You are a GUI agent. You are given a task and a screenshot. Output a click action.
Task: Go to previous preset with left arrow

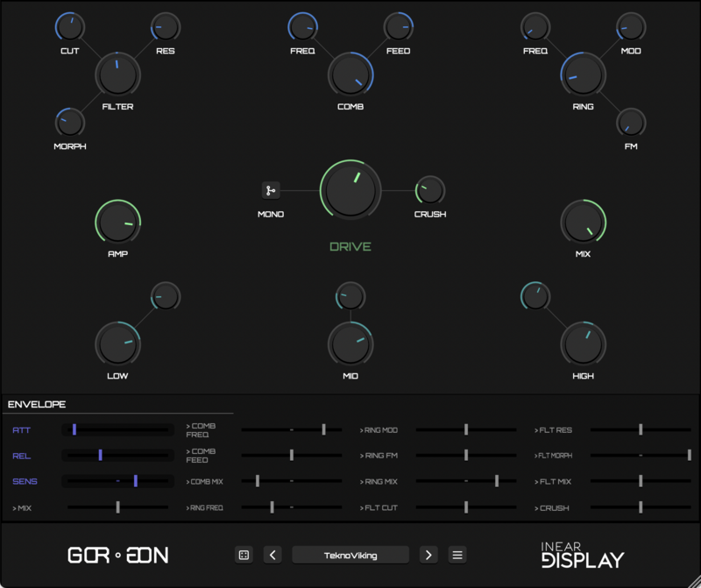(273, 555)
